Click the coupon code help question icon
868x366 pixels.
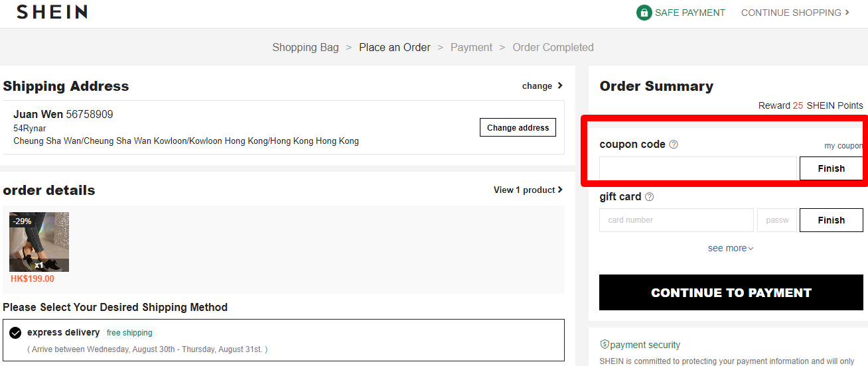point(674,145)
